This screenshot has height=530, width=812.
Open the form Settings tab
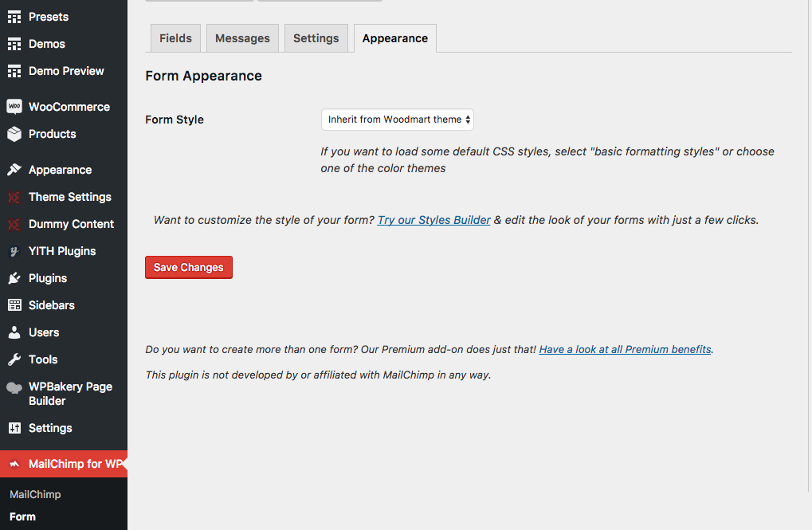pos(316,38)
